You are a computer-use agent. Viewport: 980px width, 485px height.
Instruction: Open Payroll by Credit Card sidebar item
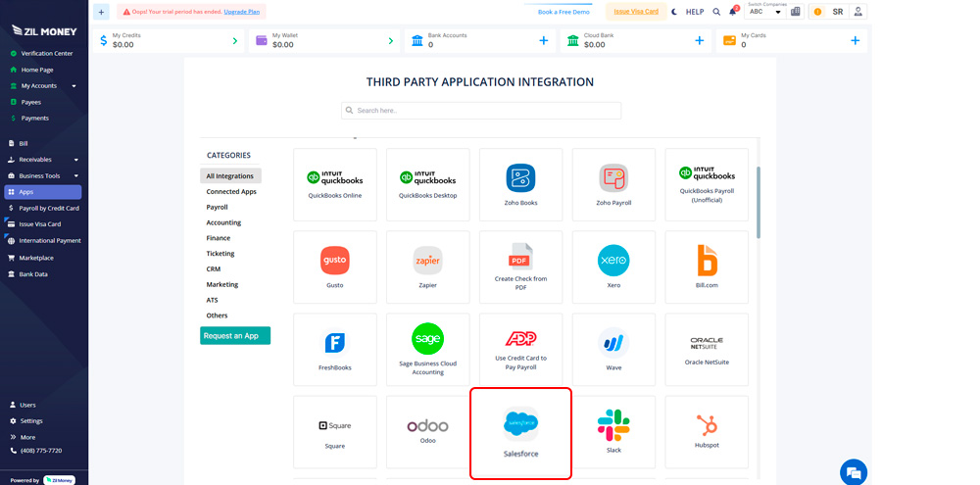43,208
